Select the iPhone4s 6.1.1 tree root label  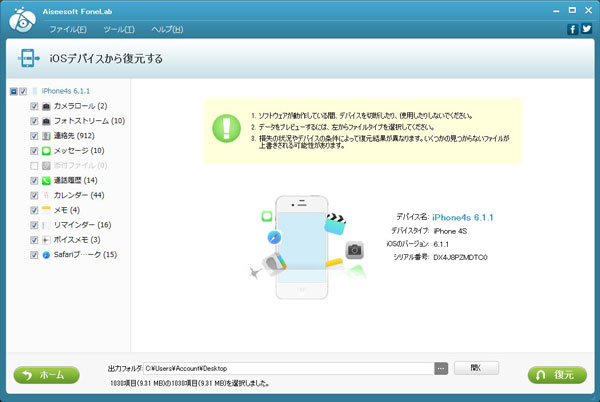click(66, 91)
